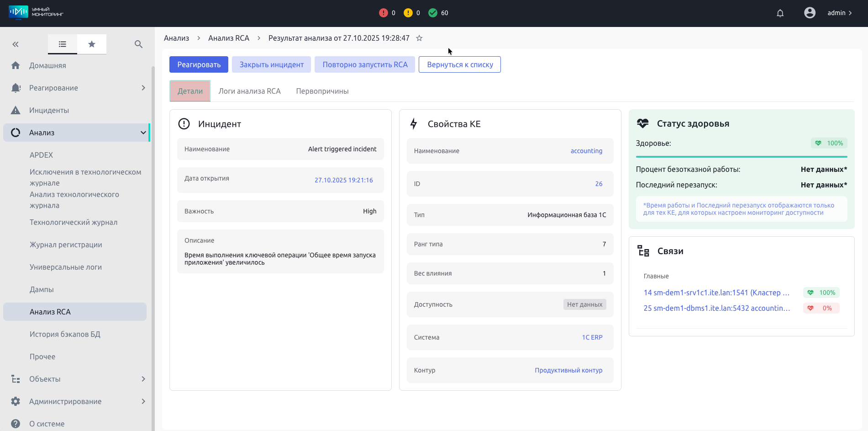
Task: Open Технологический журнал in the sidebar
Action: coord(74,222)
